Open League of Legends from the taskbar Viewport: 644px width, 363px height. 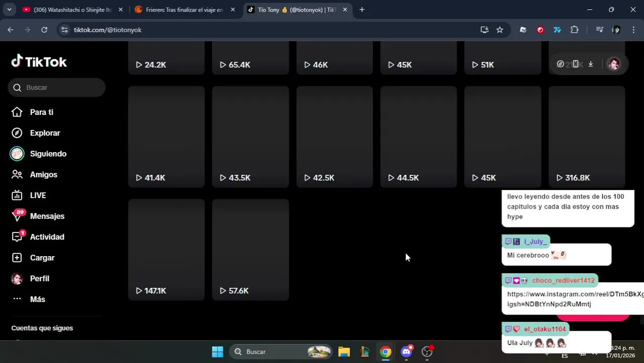pyautogui.click(x=365, y=351)
